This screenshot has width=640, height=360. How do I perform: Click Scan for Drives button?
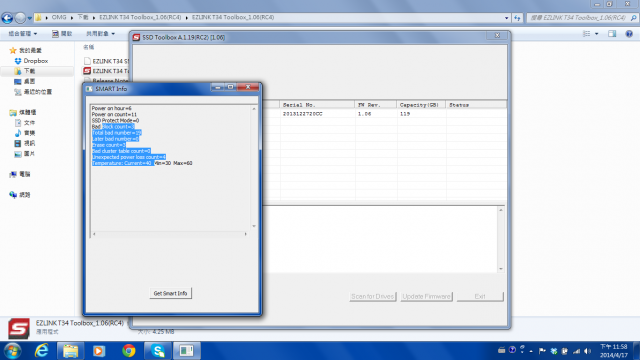(x=373, y=296)
